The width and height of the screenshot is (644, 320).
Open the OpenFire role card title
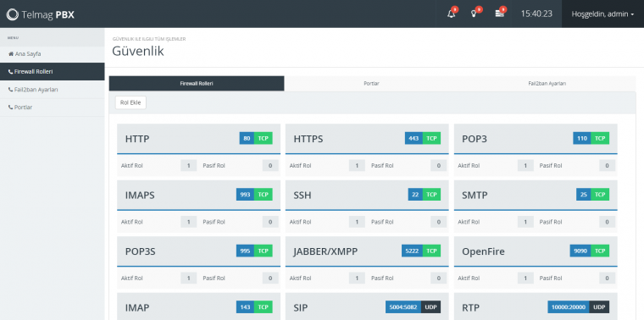483,251
